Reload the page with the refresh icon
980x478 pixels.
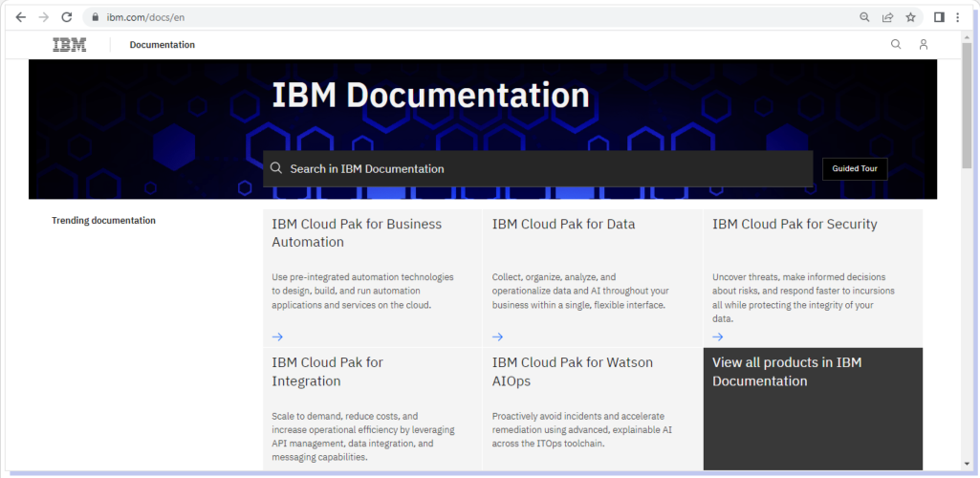pos(67,17)
